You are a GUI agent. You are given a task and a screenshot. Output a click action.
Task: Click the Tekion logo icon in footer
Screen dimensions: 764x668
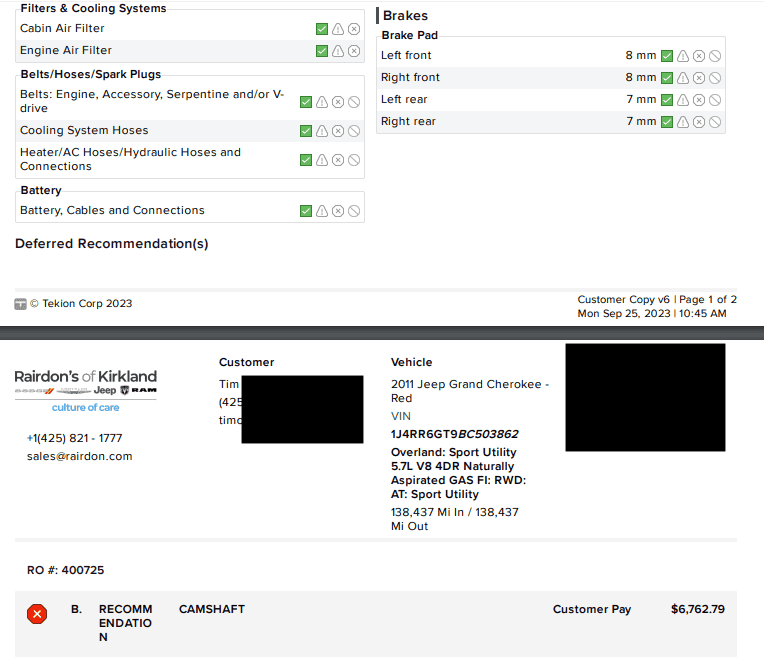tap(20, 304)
